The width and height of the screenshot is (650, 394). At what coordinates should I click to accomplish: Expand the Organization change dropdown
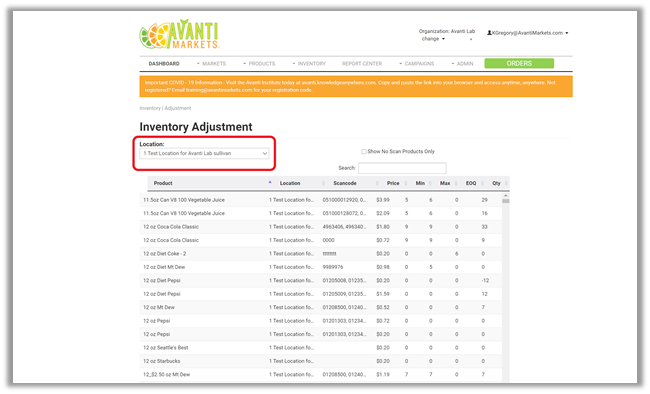click(x=433, y=39)
